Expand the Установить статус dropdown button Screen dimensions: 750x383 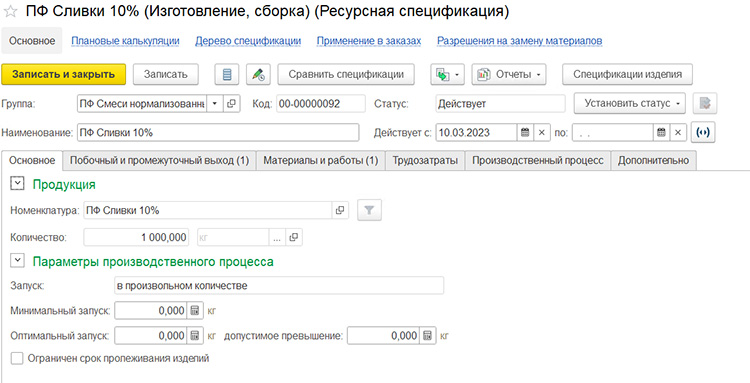629,103
